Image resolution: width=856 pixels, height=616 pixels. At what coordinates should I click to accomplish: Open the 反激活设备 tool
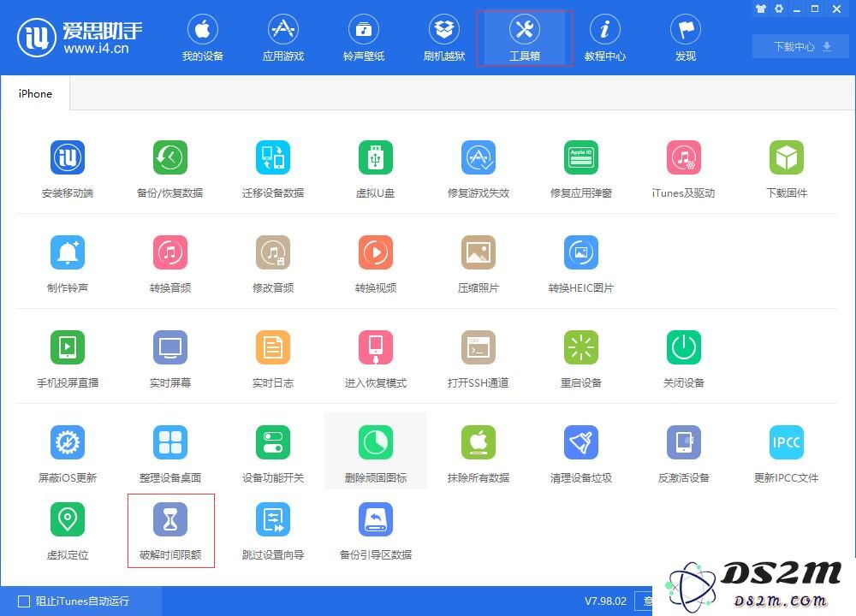pyautogui.click(x=683, y=454)
